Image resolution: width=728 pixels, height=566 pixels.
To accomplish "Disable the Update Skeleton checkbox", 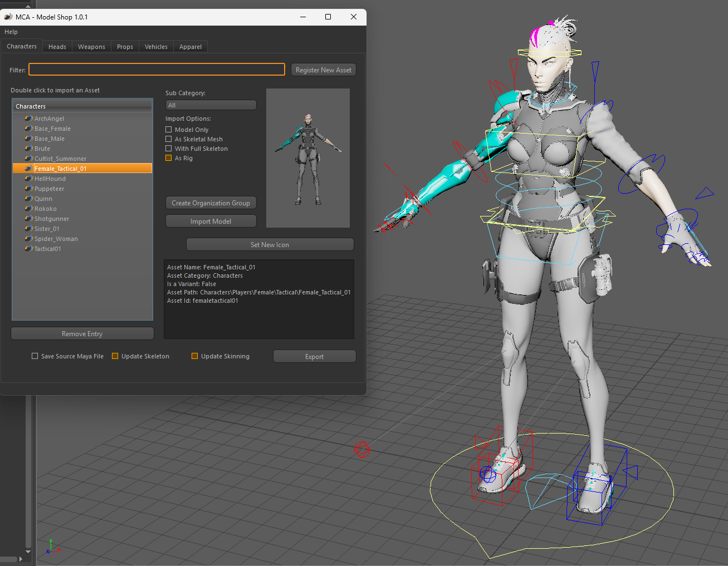I will click(115, 356).
